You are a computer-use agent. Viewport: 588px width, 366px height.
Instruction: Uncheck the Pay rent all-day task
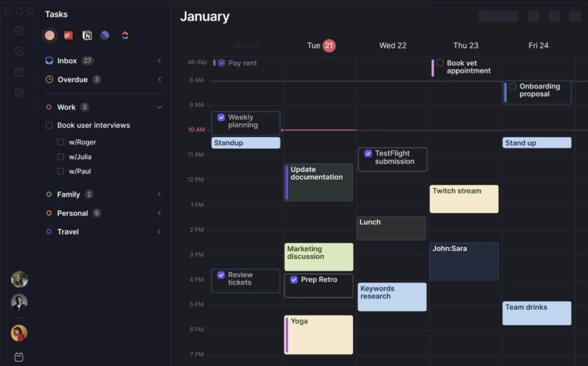[222, 63]
